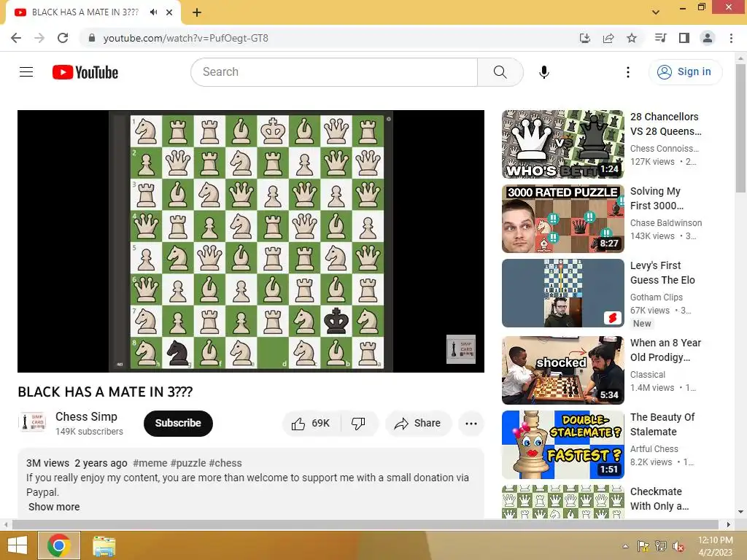The width and height of the screenshot is (747, 560).
Task: Click the #puzzle hashtag
Action: tap(188, 463)
